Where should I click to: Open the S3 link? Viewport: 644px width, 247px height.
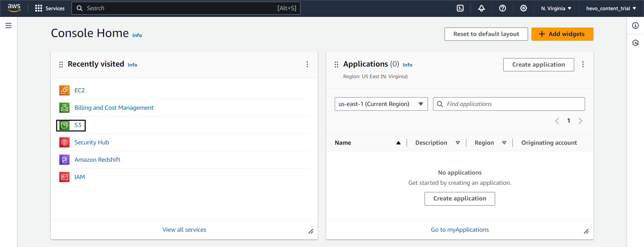click(78, 125)
